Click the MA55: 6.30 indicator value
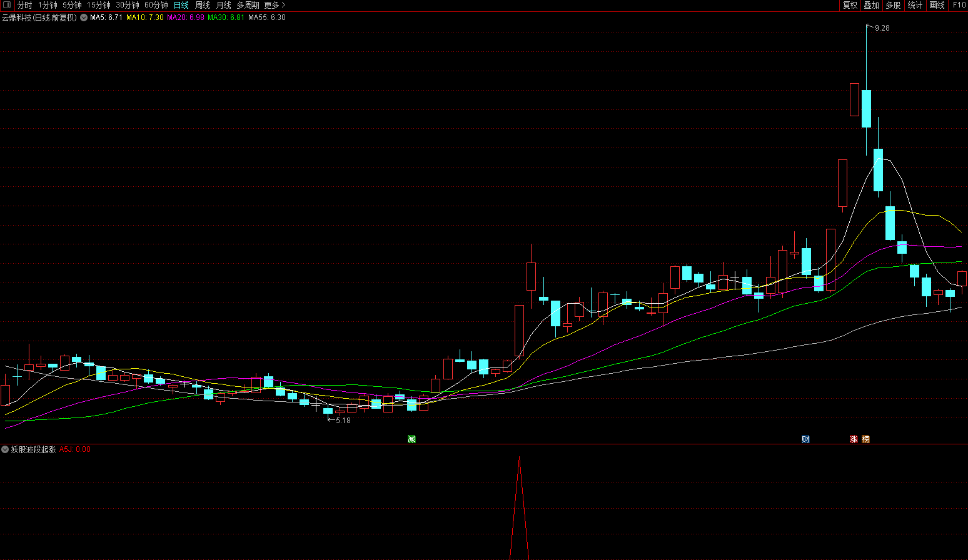The width and height of the screenshot is (968, 560). (x=267, y=17)
